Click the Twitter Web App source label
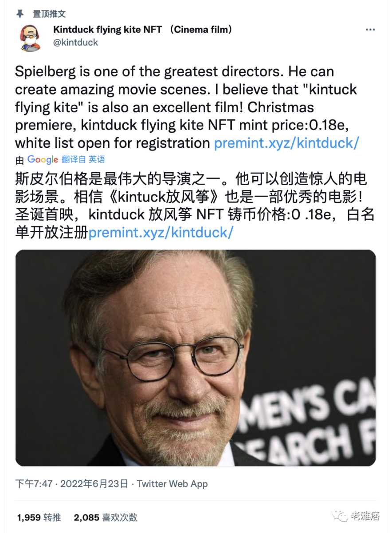Image resolution: width=392 pixels, height=533 pixels. [x=172, y=484]
